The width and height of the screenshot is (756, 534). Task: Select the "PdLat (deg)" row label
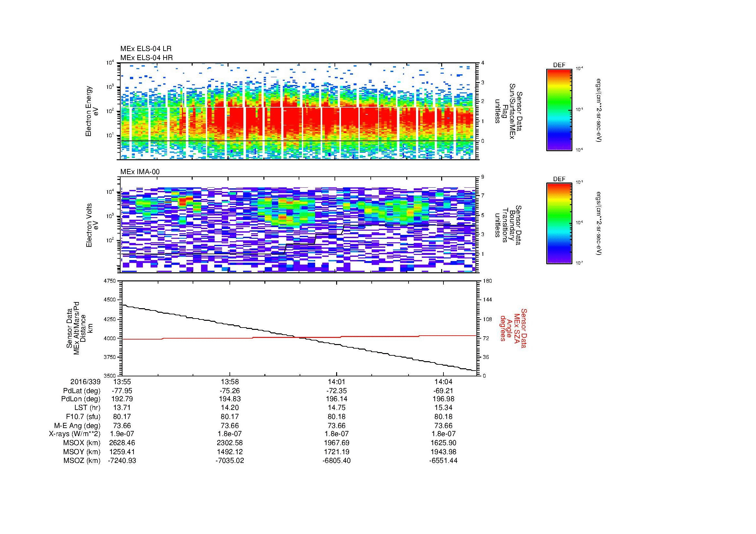point(82,391)
